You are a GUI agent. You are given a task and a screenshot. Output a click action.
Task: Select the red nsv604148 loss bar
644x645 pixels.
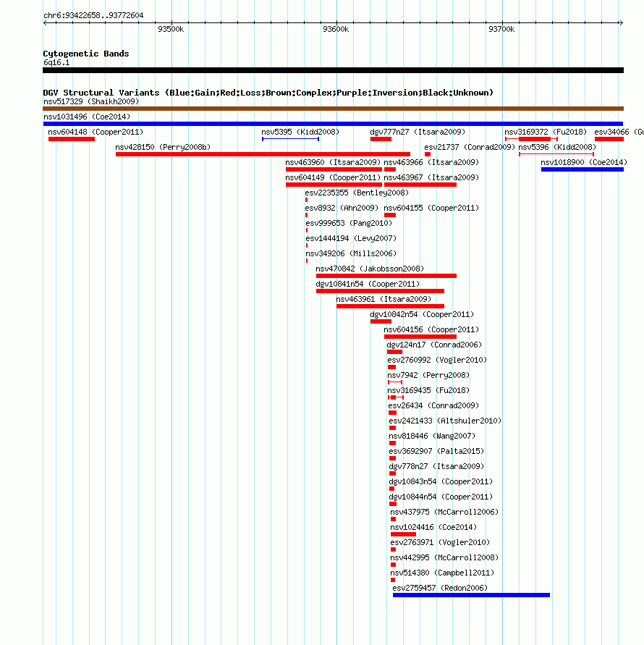pos(72,139)
